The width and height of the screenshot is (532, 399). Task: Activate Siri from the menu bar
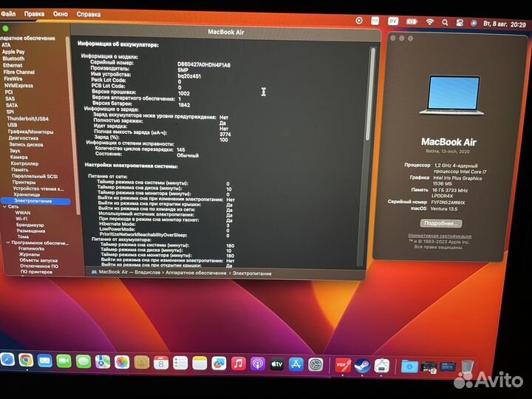474,23
